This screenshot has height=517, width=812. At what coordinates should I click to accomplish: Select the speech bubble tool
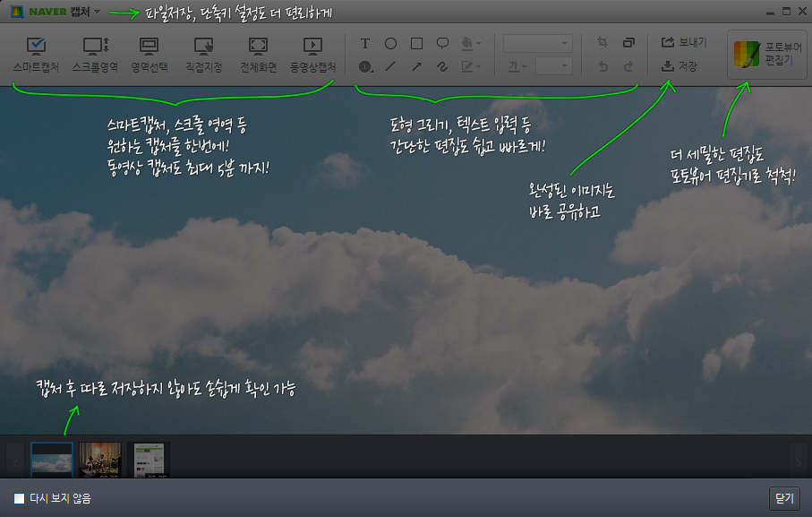[441, 42]
